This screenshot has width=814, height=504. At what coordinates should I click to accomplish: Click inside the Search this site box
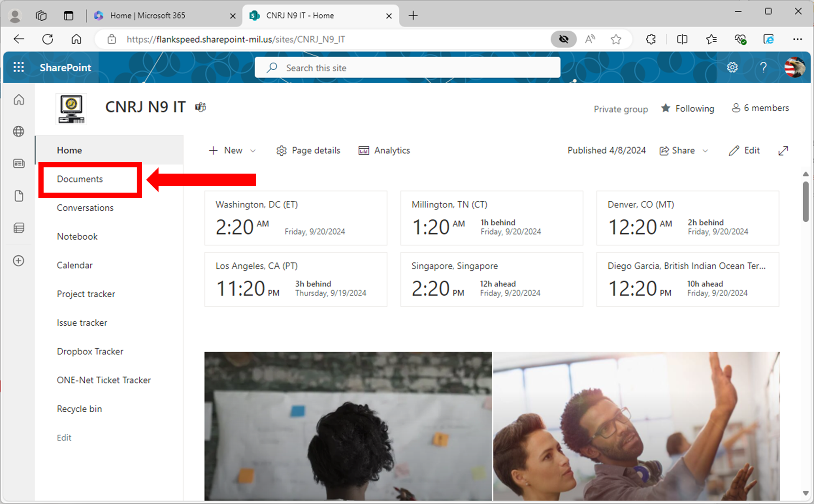tap(407, 67)
